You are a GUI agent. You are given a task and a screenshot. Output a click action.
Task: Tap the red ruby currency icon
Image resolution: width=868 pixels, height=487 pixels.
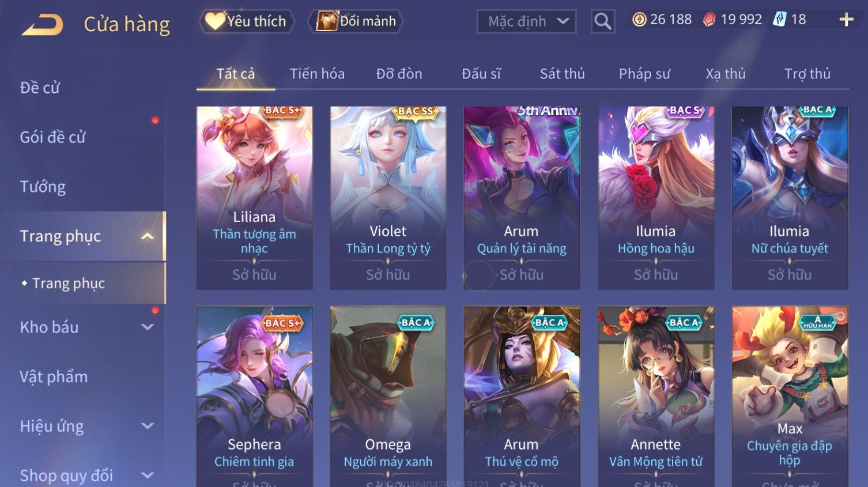(x=709, y=20)
